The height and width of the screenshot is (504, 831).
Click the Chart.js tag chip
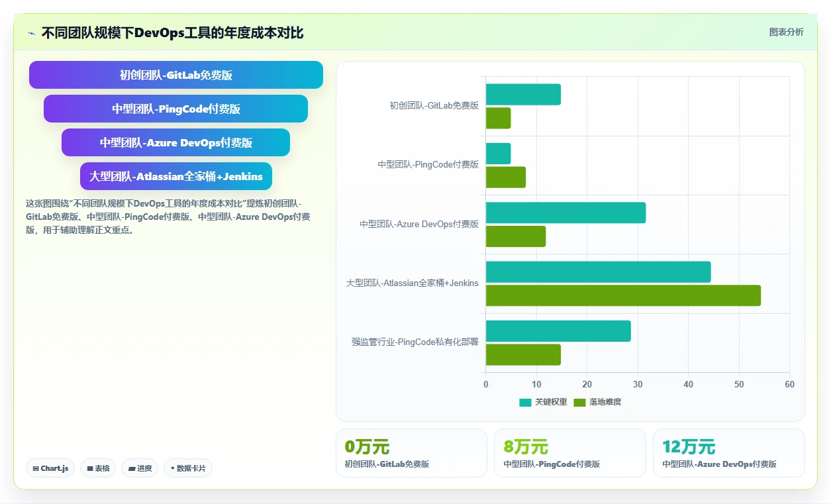pyautogui.click(x=51, y=468)
